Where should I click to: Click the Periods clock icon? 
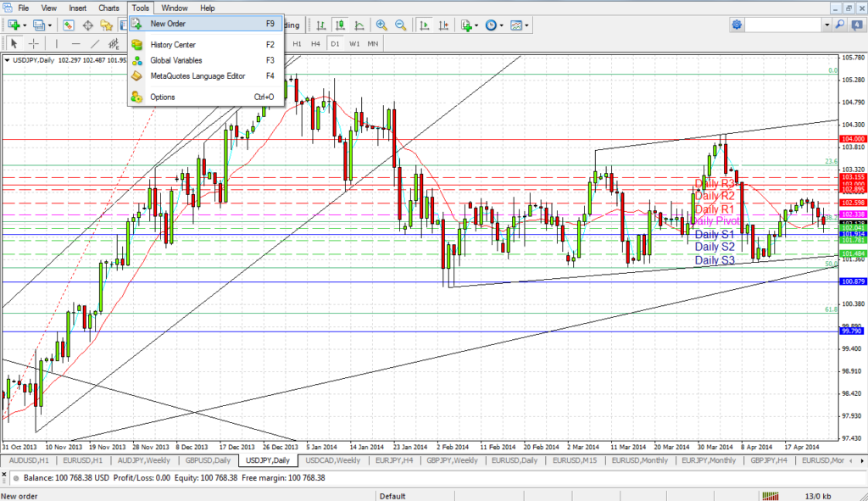click(491, 25)
